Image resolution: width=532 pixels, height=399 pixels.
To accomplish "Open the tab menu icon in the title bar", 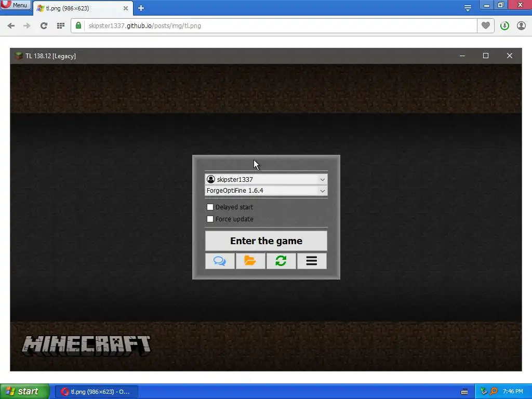I will click(x=468, y=8).
